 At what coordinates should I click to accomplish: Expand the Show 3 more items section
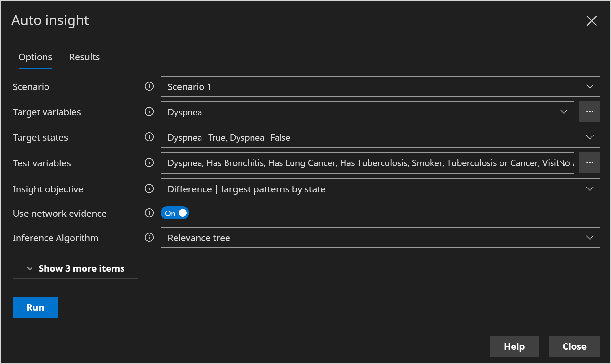click(75, 268)
